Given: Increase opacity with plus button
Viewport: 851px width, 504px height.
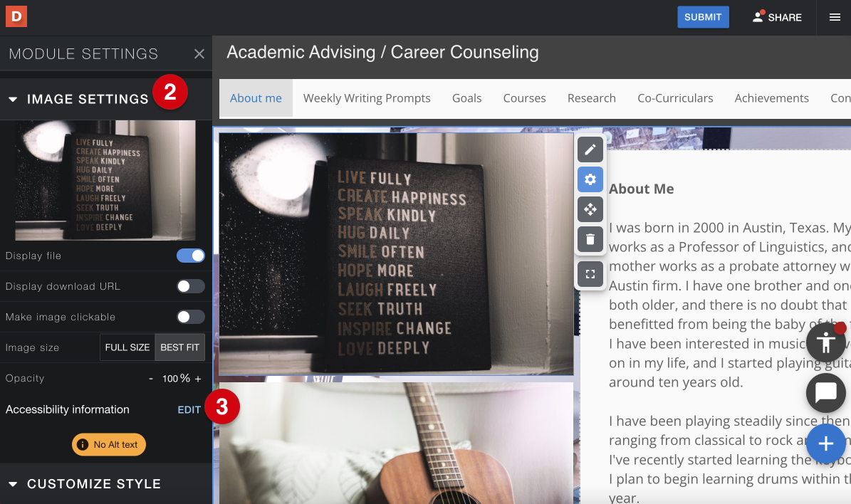Looking at the screenshot, I should (x=198, y=379).
